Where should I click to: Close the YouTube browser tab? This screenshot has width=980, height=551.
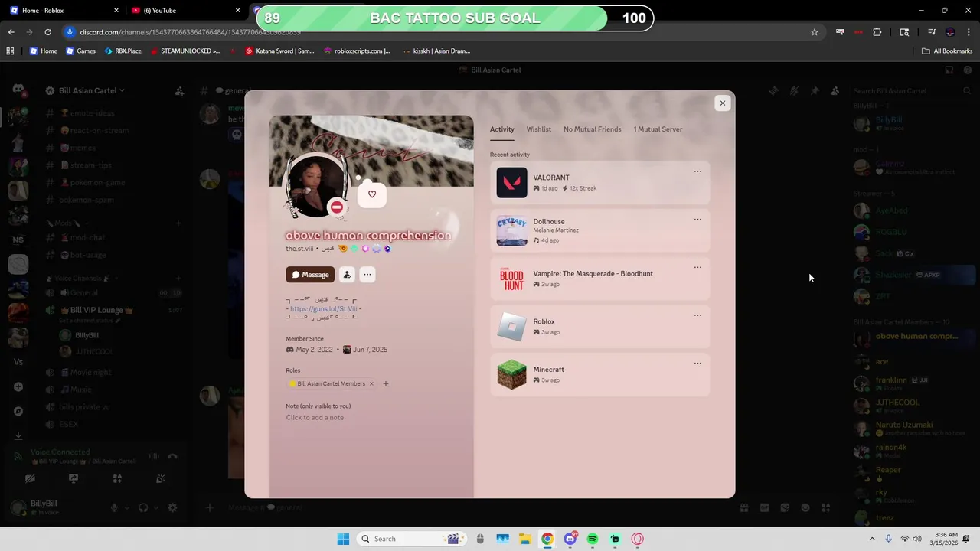[x=238, y=11]
